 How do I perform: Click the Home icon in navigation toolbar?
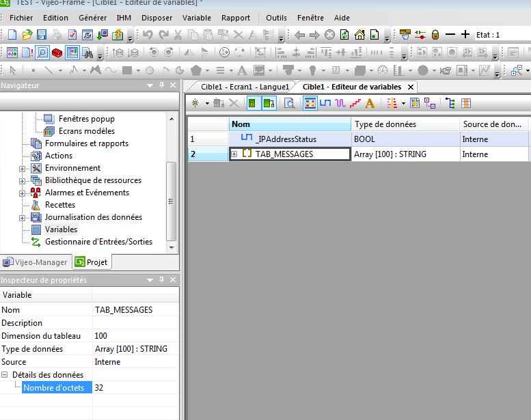pyautogui.click(x=359, y=34)
